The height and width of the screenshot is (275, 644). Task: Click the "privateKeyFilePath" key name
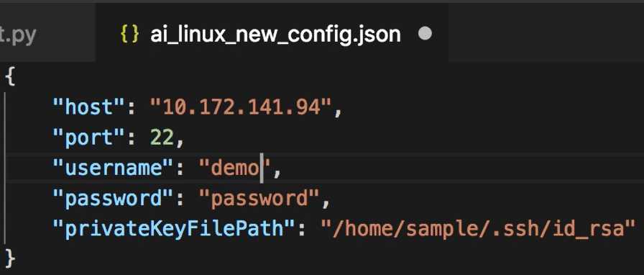point(174,229)
